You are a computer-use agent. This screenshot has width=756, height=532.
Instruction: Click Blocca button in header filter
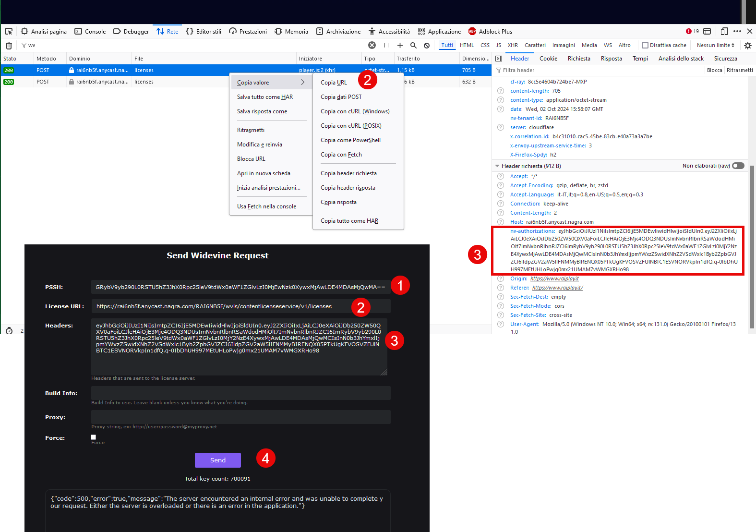pos(714,70)
